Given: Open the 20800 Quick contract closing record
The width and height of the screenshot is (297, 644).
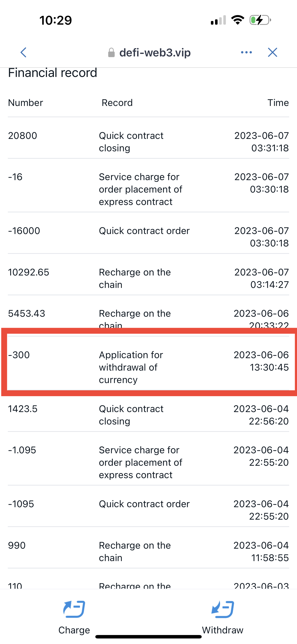Looking at the screenshot, I should [148, 142].
